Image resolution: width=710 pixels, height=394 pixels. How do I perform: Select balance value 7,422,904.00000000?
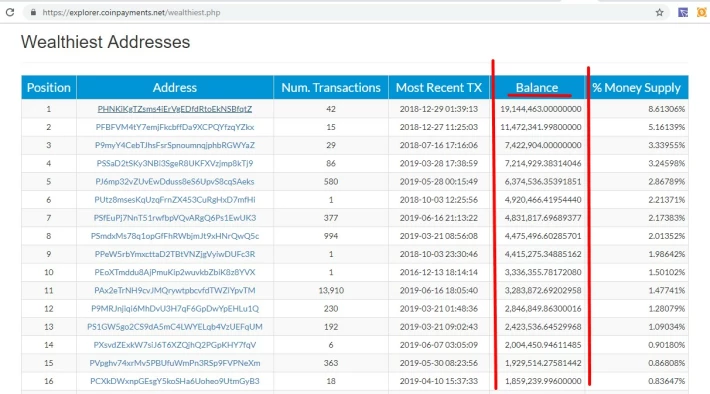(543, 145)
